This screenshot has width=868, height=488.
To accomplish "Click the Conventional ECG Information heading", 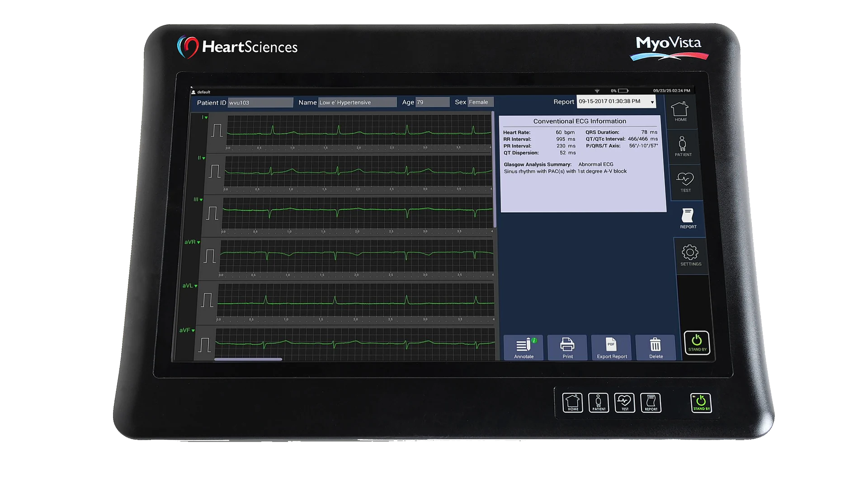I will [x=580, y=121].
